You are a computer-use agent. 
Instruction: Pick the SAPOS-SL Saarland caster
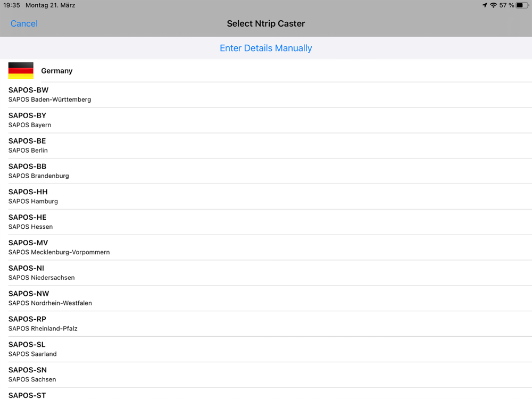pyautogui.click(x=266, y=349)
